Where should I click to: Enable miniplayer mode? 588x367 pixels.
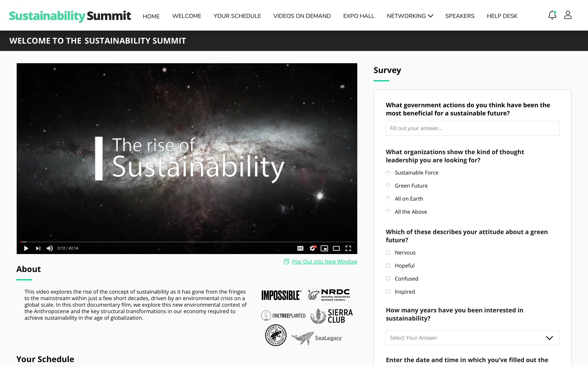[324, 248]
